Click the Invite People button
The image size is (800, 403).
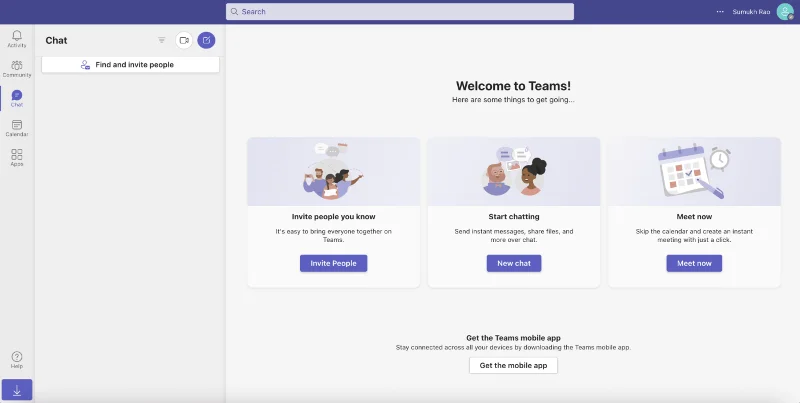[333, 263]
